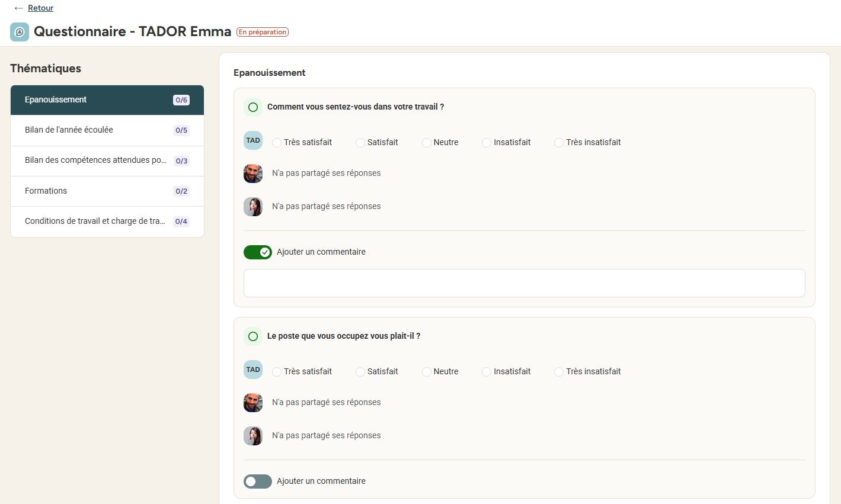Select Insatisfait for the first question
This screenshot has height=504, width=841.
point(487,143)
